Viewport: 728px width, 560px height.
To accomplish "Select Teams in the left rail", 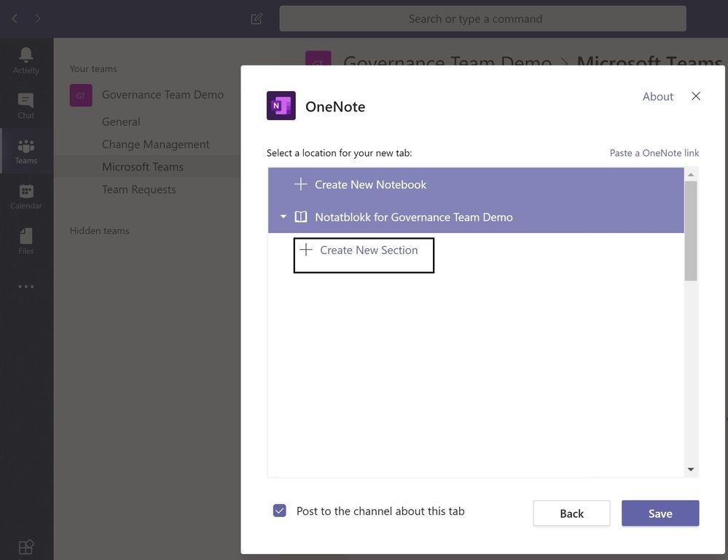I will click(26, 151).
